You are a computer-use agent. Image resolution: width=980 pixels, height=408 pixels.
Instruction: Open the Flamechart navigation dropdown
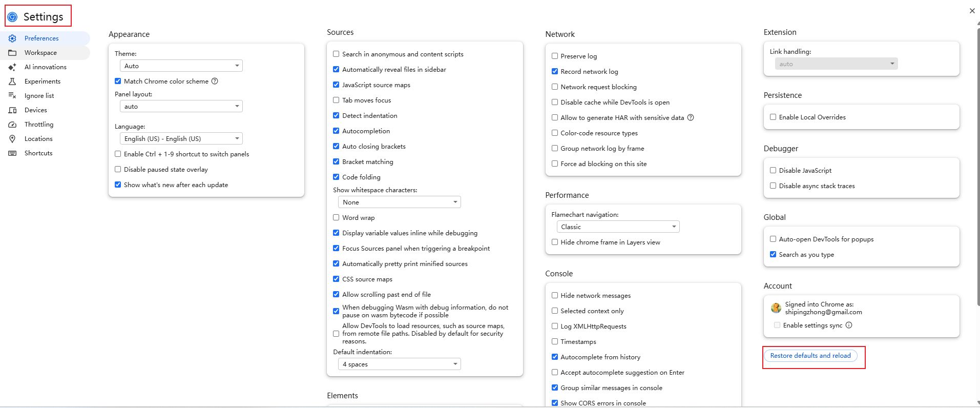(x=618, y=227)
